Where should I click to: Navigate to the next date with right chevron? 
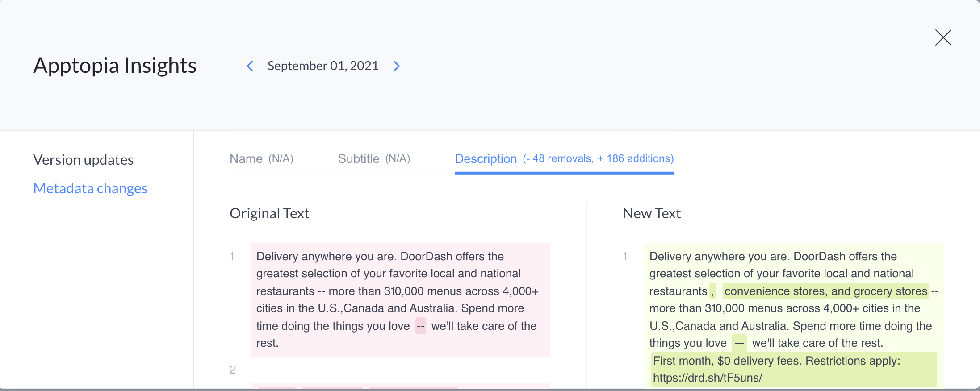[396, 66]
